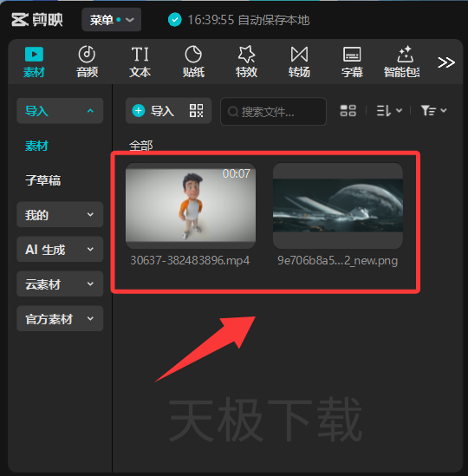The height and width of the screenshot is (476, 468).
Task: Expand the 我的 section
Action: tap(60, 215)
